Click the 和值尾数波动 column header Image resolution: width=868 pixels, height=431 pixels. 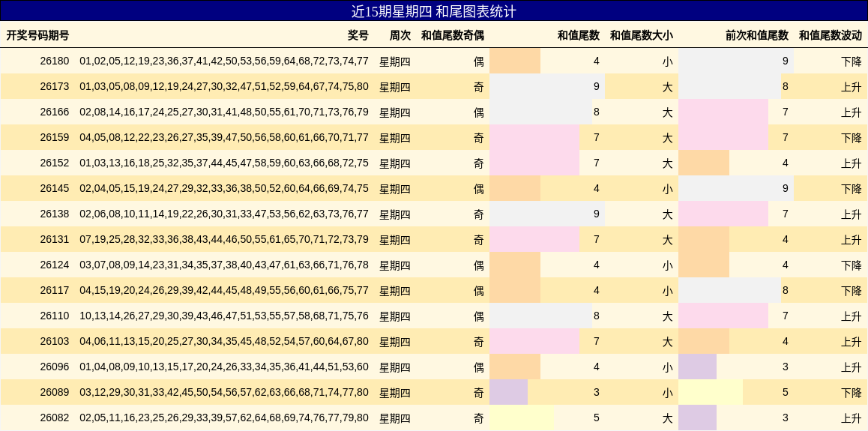coord(830,36)
